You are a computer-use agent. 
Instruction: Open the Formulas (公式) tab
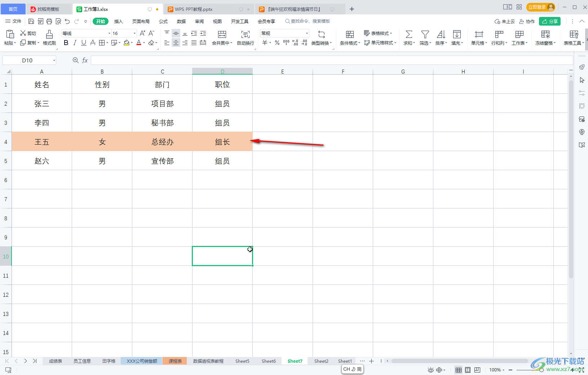(x=163, y=22)
